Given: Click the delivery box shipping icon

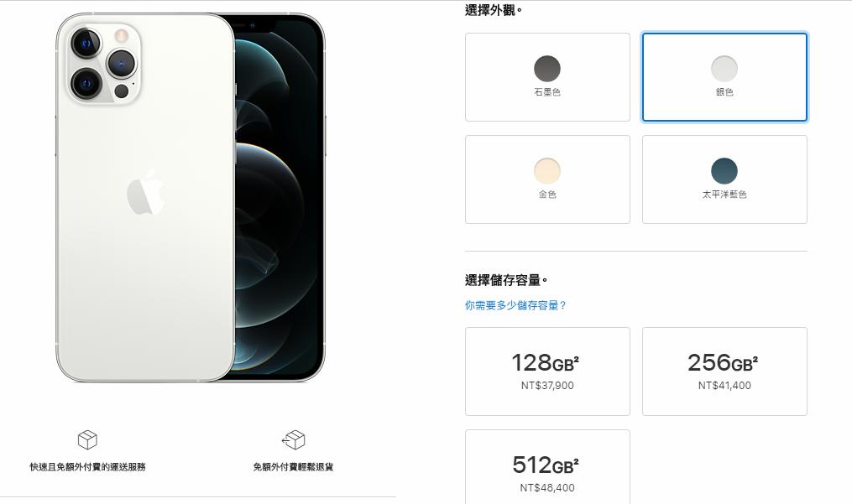Looking at the screenshot, I should click(x=87, y=439).
